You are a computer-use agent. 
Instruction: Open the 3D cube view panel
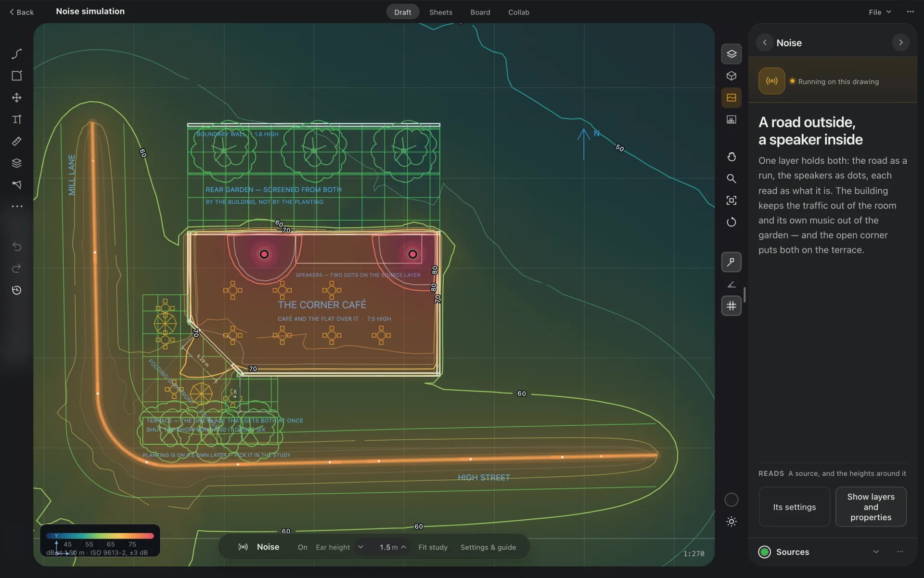click(731, 76)
